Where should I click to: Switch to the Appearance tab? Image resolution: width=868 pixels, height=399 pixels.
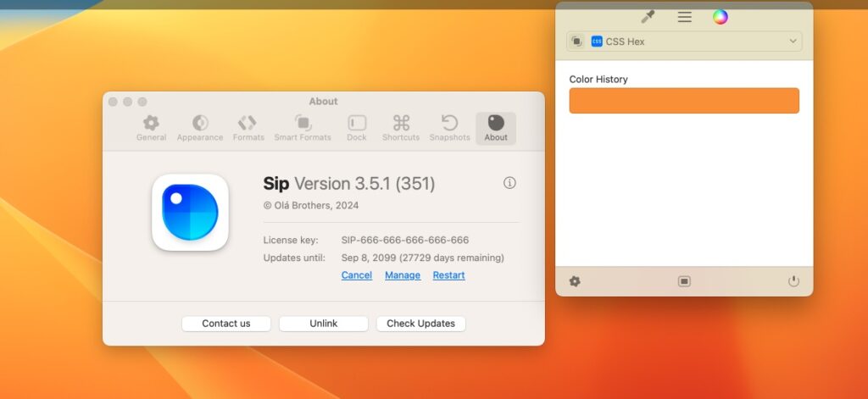[200, 129]
